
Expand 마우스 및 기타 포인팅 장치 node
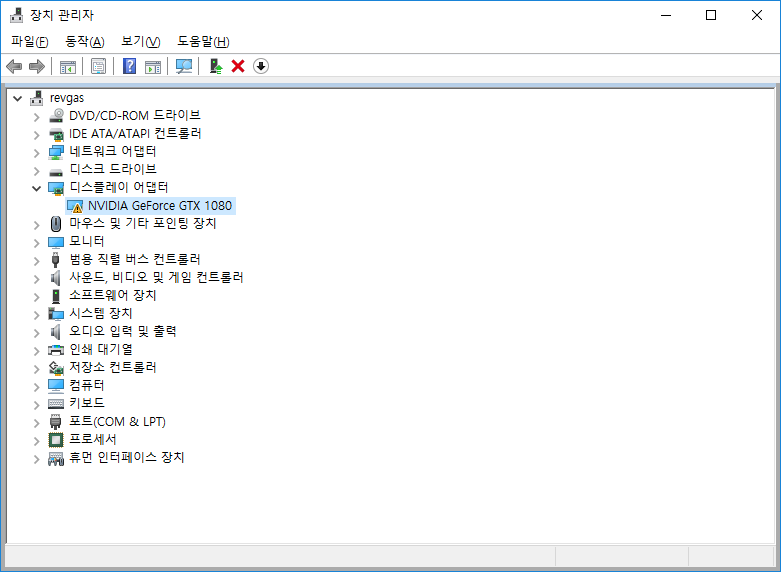(x=36, y=225)
